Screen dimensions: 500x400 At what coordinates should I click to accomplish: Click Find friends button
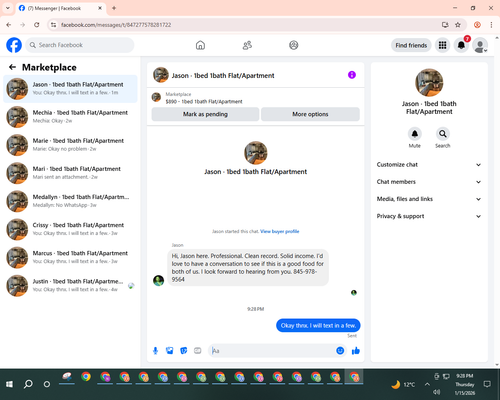411,45
